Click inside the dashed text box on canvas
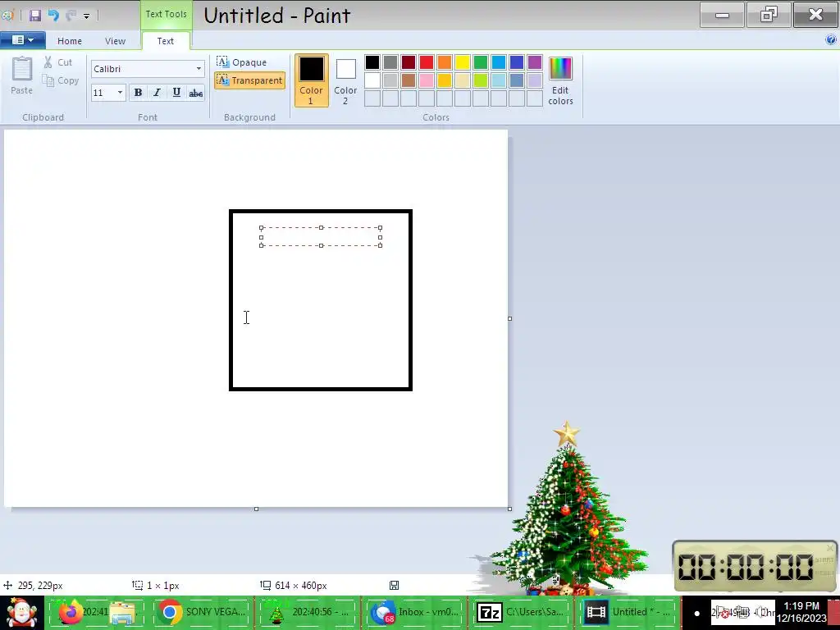Viewport: 840px width, 630px height. (x=321, y=237)
